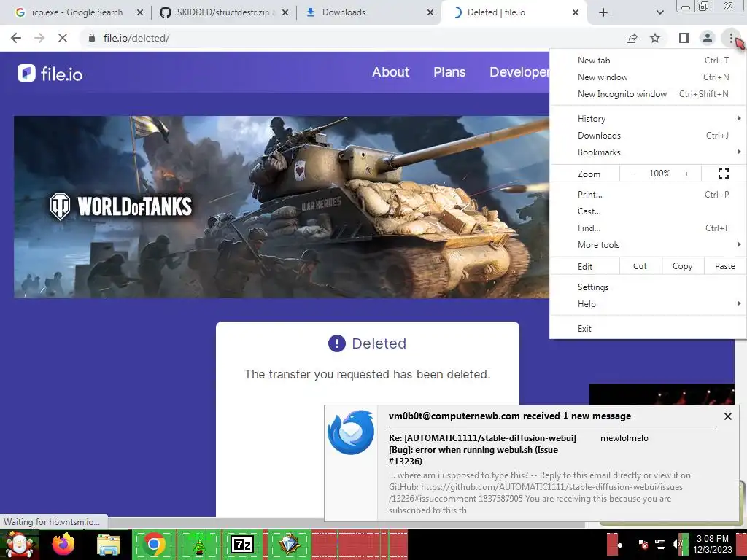747x560 pixels.
Task: Toggle fullscreen mode in the Zoom row
Action: click(x=723, y=174)
